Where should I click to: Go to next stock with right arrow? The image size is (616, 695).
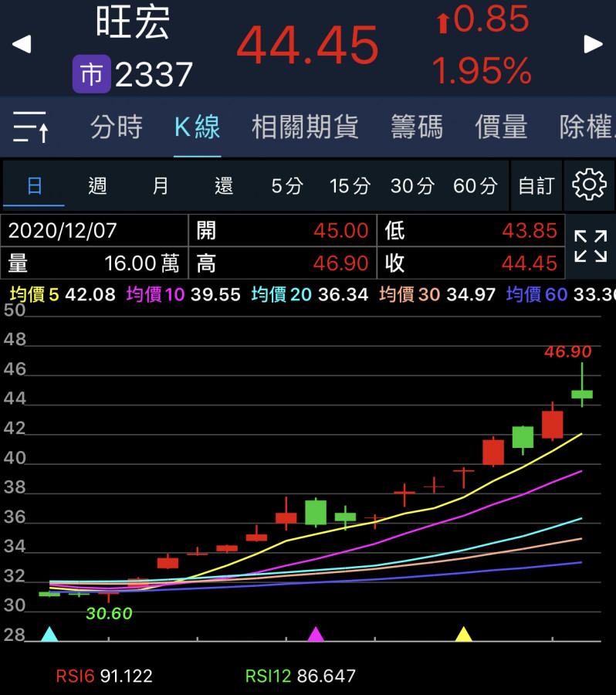(593, 44)
